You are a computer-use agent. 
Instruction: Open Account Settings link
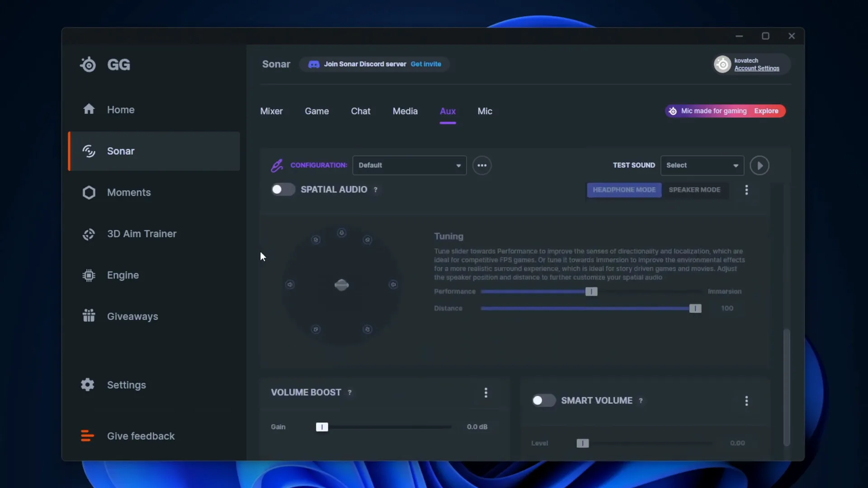coord(757,68)
